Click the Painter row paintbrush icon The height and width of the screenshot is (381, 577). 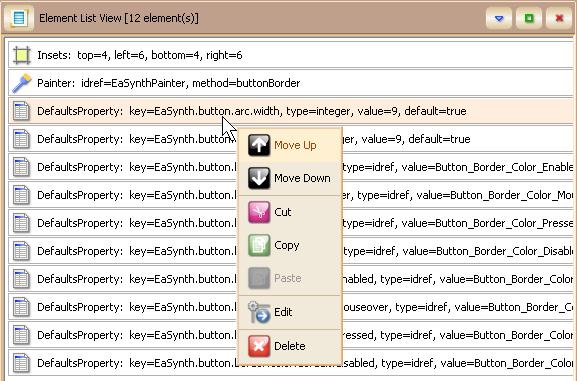point(21,83)
